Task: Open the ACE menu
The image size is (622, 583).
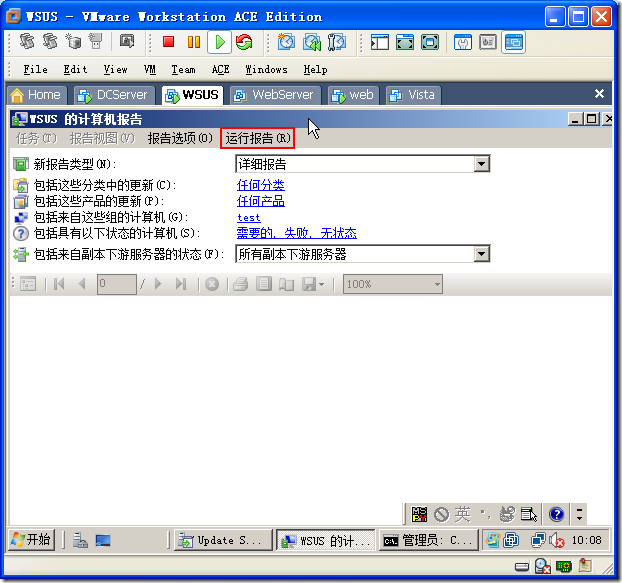Action: (x=220, y=70)
